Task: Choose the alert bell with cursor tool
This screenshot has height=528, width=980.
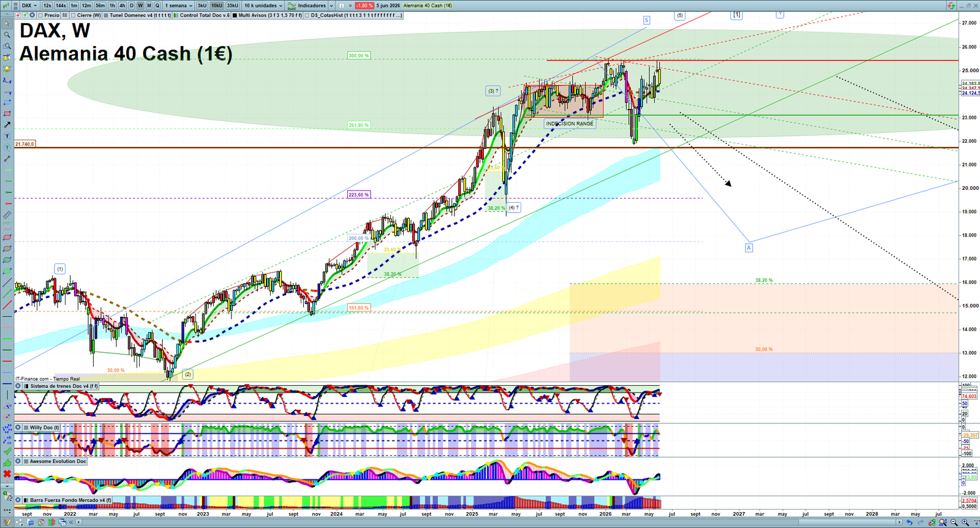Action: coord(7,58)
